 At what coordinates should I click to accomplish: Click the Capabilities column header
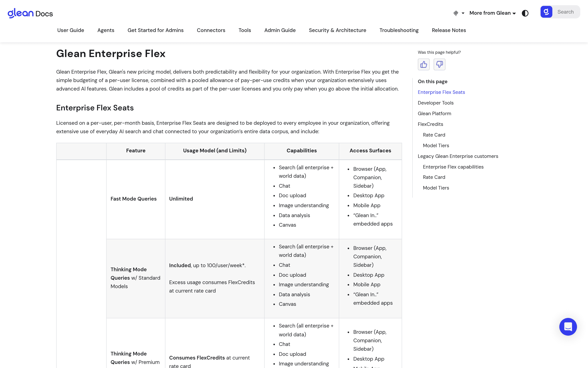pos(302,151)
